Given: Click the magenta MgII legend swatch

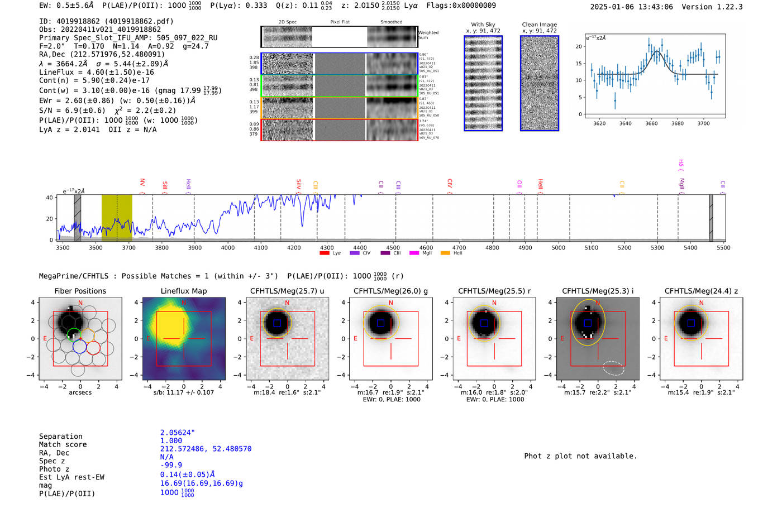Looking at the screenshot, I should tap(414, 253).
